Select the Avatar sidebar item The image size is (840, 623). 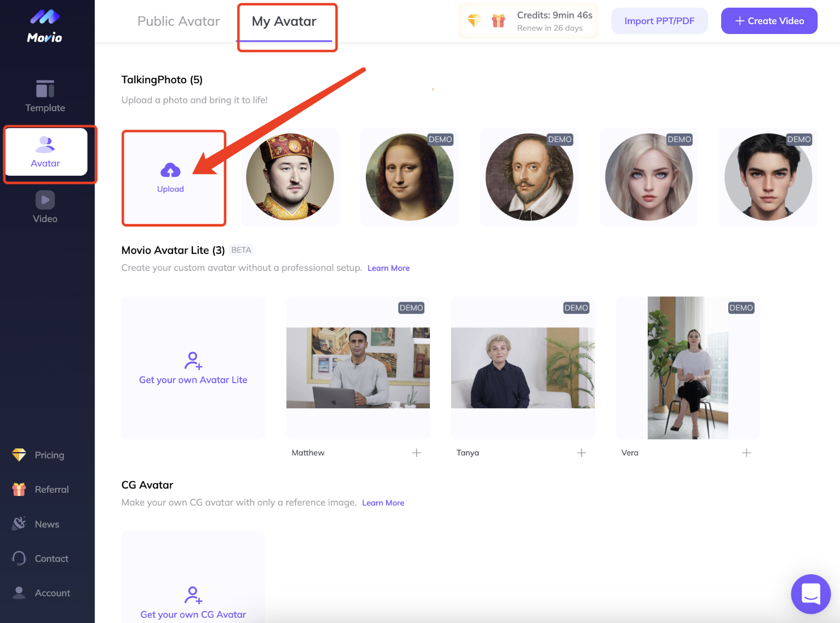[x=45, y=152]
